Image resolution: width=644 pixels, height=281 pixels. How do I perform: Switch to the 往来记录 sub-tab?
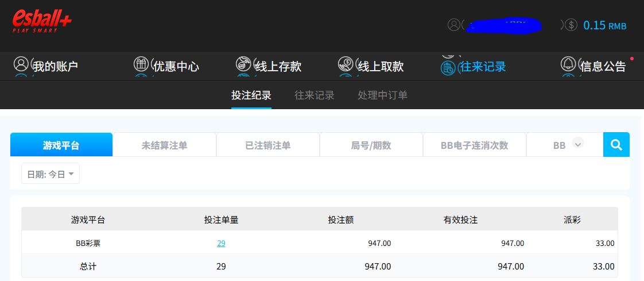(x=314, y=95)
